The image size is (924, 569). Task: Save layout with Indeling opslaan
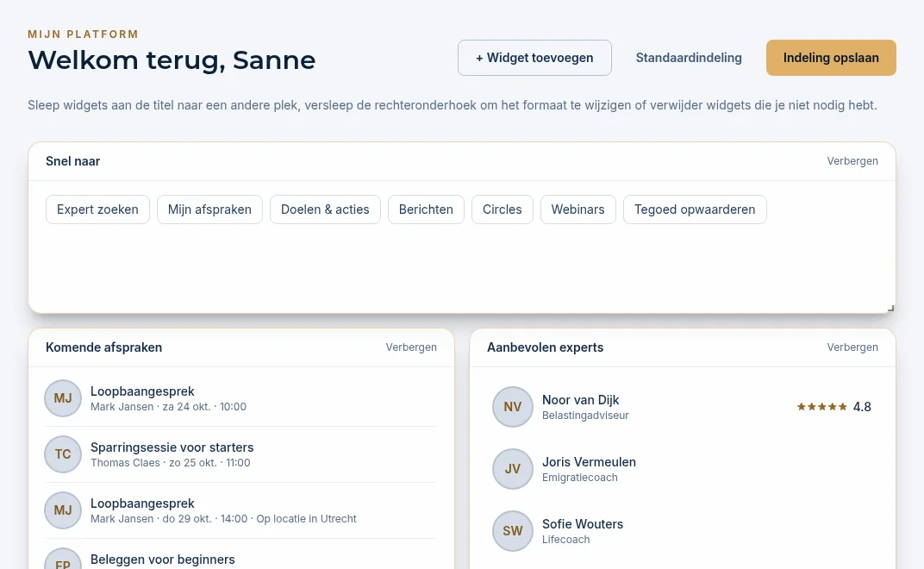click(x=831, y=58)
